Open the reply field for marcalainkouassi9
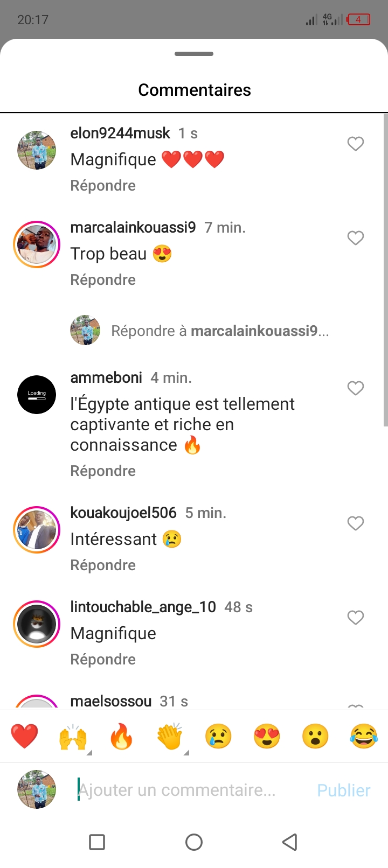388x868 pixels. pos(219,331)
